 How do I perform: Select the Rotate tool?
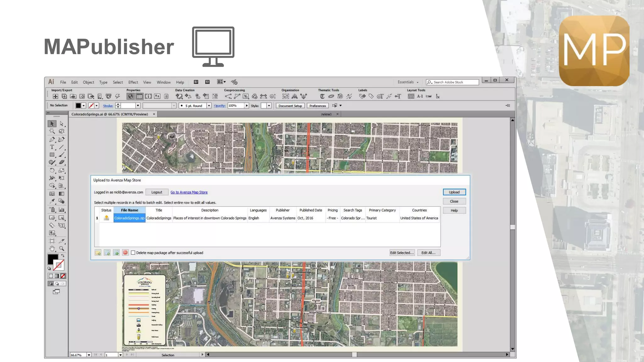[52, 170]
